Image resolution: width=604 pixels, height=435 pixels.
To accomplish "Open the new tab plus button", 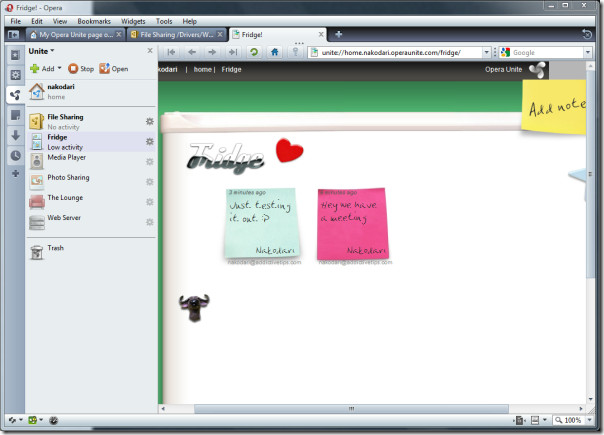I will [338, 35].
